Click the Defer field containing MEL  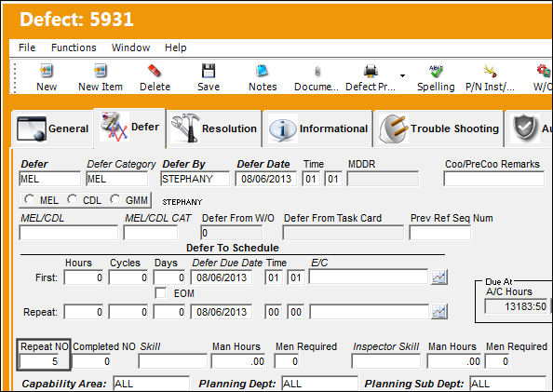[x=49, y=179]
